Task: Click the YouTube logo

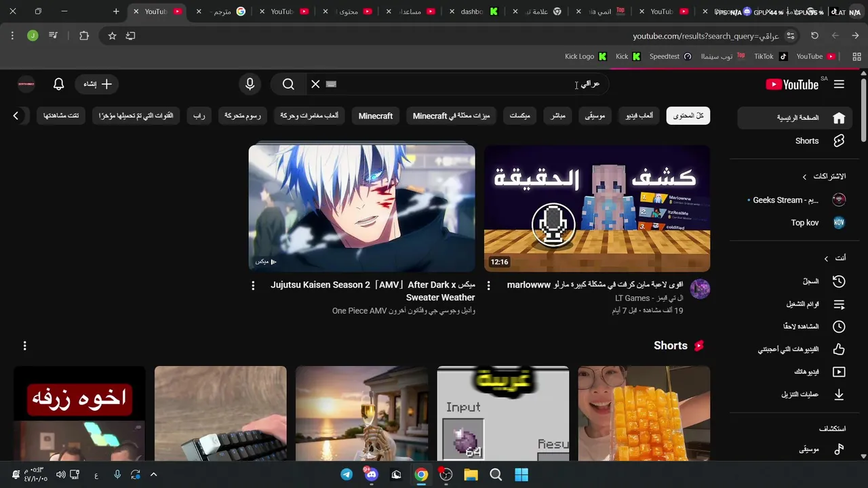Action: pyautogui.click(x=792, y=84)
